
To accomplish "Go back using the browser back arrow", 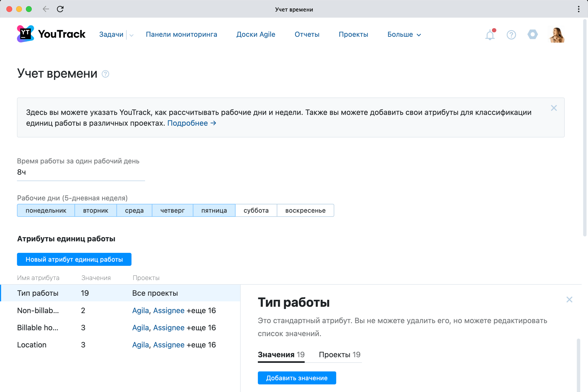I will point(46,9).
